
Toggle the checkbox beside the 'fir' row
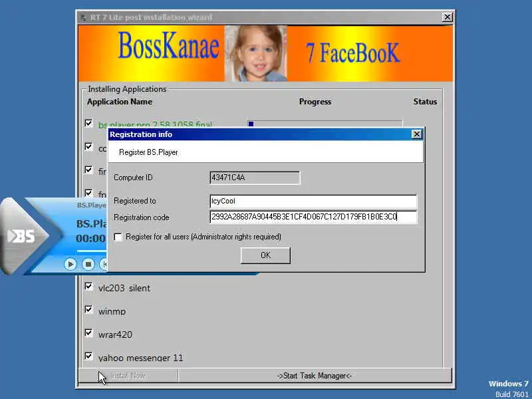89,170
